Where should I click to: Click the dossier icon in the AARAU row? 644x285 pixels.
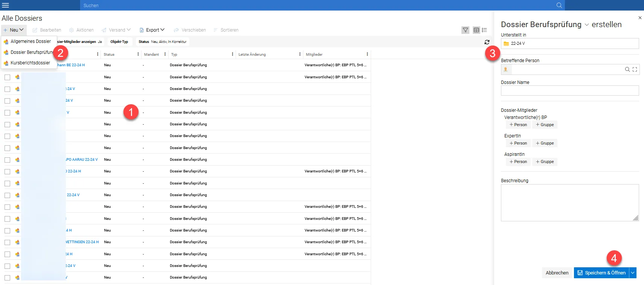click(x=17, y=160)
